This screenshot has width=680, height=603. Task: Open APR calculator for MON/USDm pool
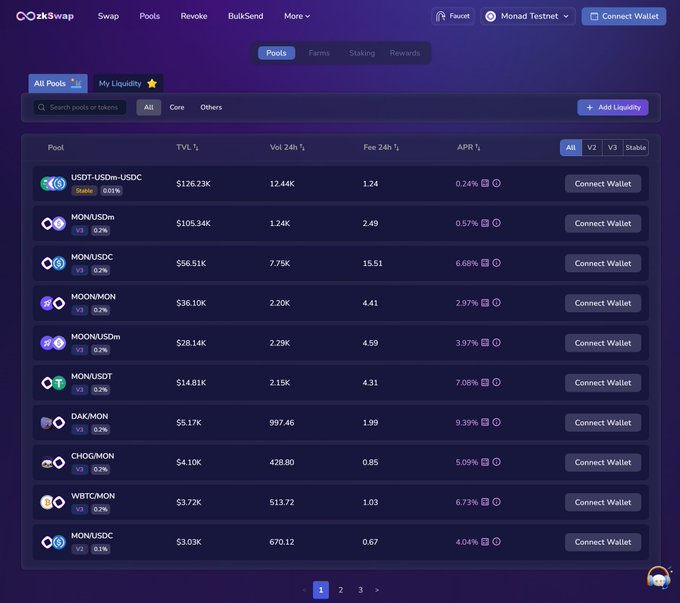click(x=485, y=223)
